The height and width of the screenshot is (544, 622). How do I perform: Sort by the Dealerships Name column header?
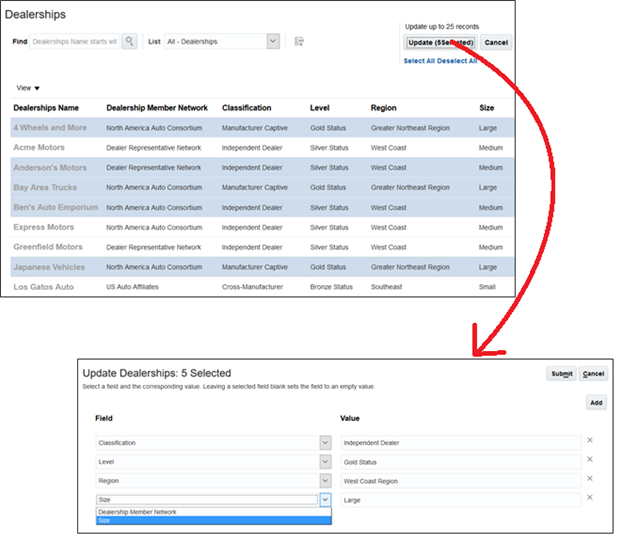click(46, 108)
